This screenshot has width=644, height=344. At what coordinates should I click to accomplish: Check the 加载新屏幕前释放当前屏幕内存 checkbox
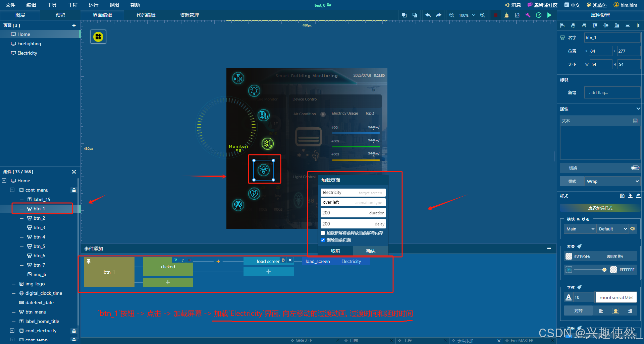[323, 233]
